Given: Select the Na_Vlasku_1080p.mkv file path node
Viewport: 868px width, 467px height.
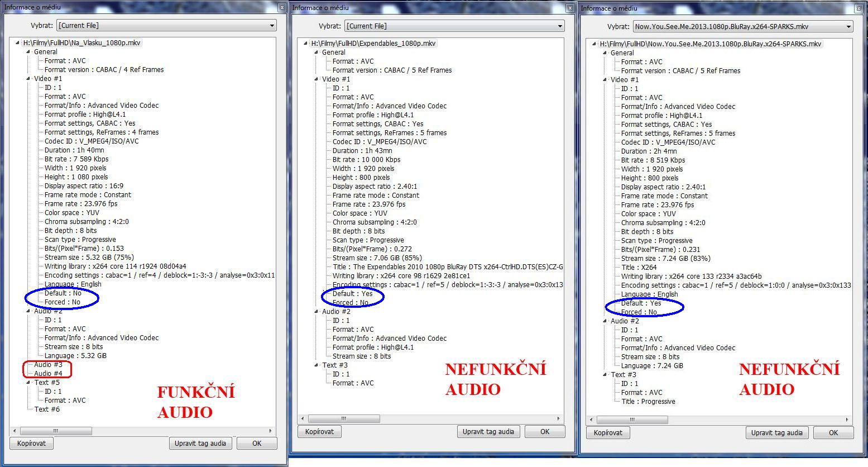Looking at the screenshot, I should pyautogui.click(x=81, y=43).
